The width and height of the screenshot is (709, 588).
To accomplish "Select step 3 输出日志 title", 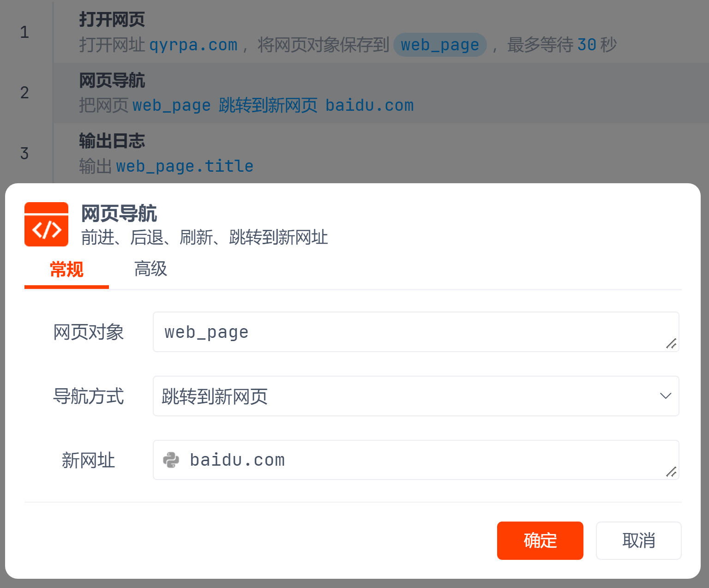I will [112, 141].
